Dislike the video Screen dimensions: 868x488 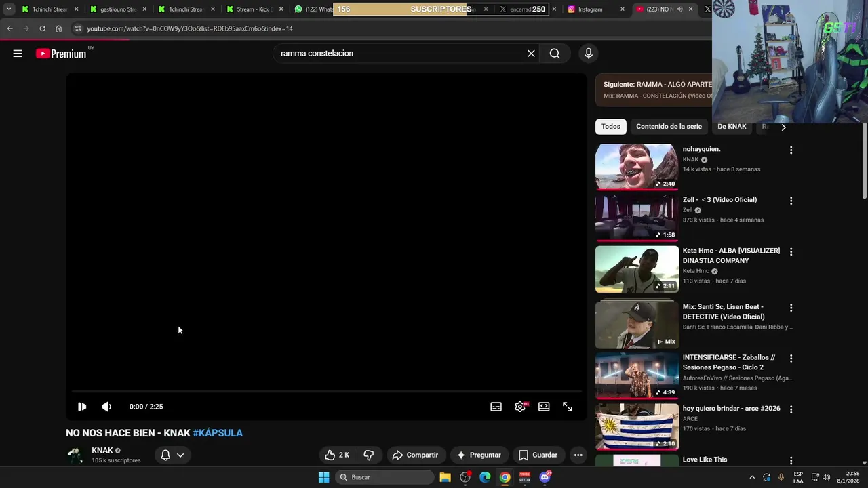point(369,455)
